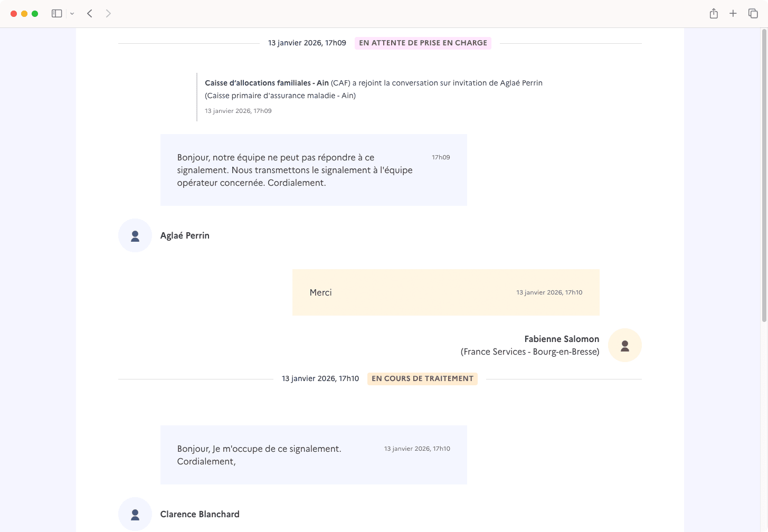
Task: Select Aglaé Perrin's name
Action: 185,235
